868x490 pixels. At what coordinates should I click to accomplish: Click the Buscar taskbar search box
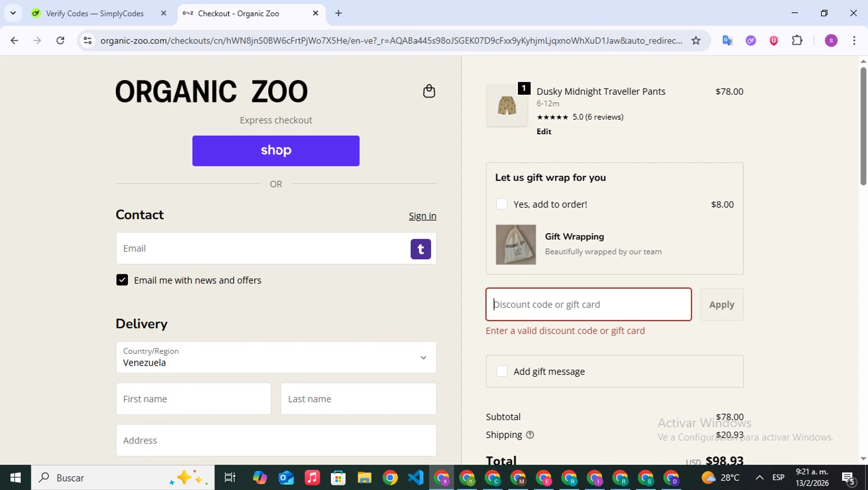coord(123,478)
